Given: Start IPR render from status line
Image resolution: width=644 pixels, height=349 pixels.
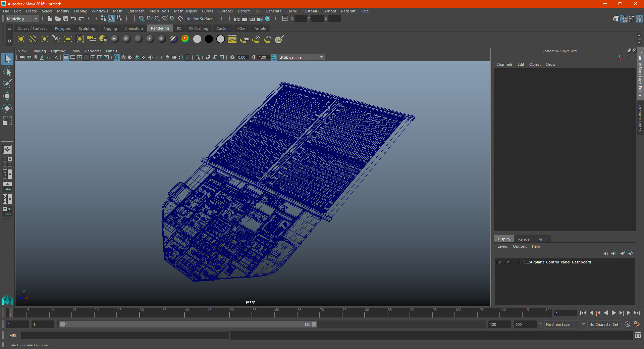Looking at the screenshot, I should [x=252, y=19].
